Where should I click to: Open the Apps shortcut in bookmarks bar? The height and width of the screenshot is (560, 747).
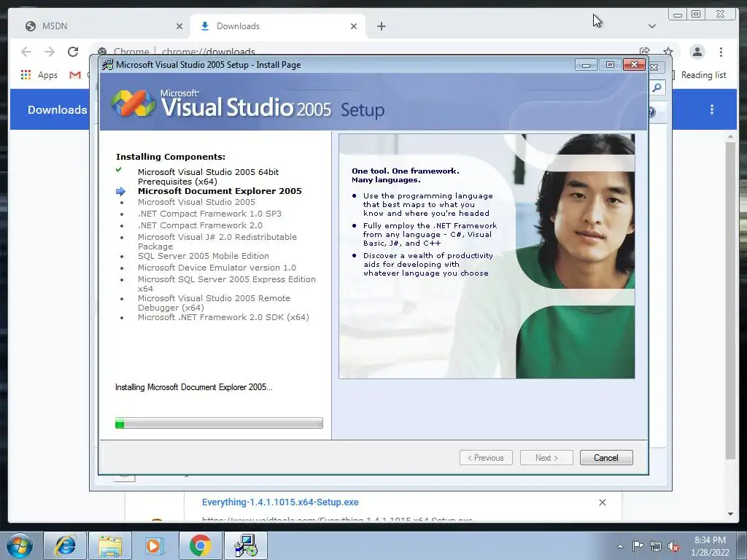pos(39,75)
